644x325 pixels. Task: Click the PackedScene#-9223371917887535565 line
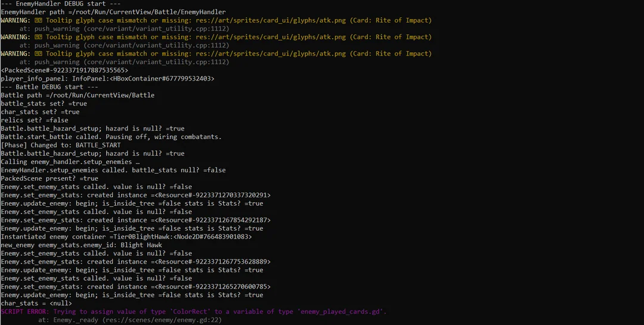point(64,70)
